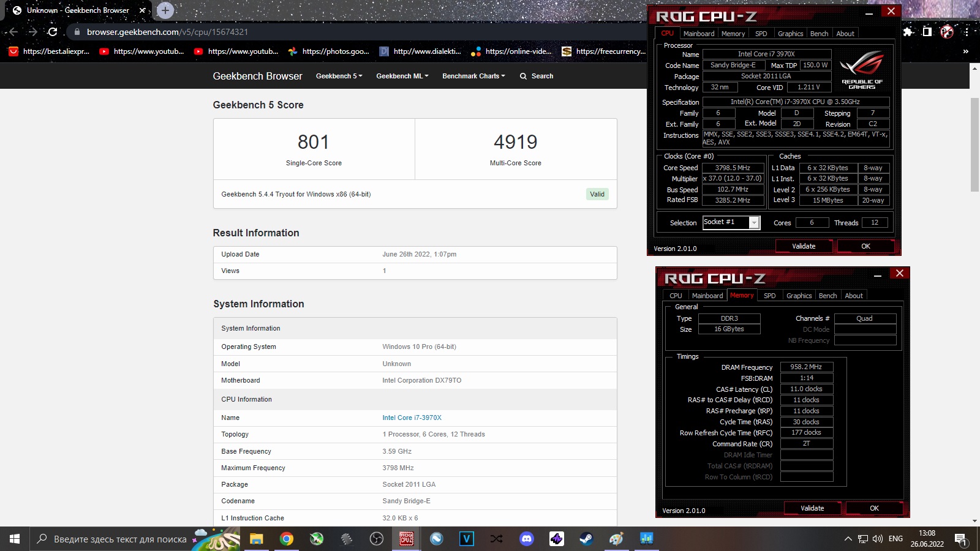Select 'Intel Corporation DX79TO' motherboard value
The height and width of the screenshot is (551, 980).
[x=421, y=380]
